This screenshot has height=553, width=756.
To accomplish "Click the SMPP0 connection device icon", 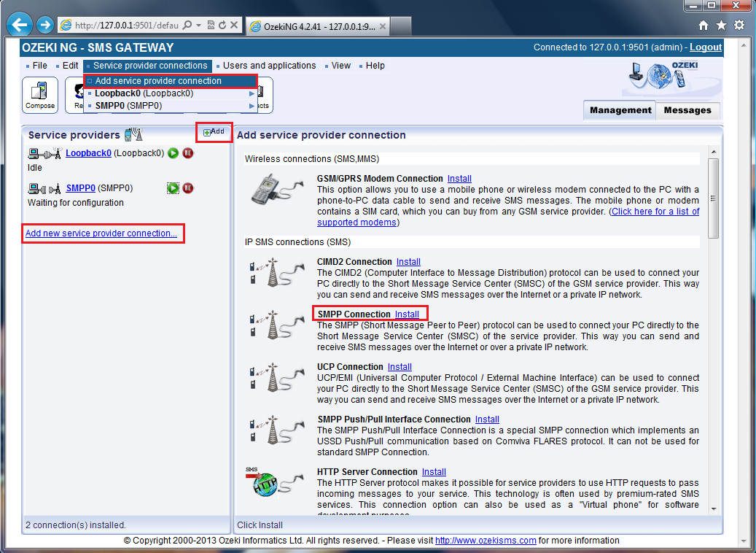I will tap(45, 188).
